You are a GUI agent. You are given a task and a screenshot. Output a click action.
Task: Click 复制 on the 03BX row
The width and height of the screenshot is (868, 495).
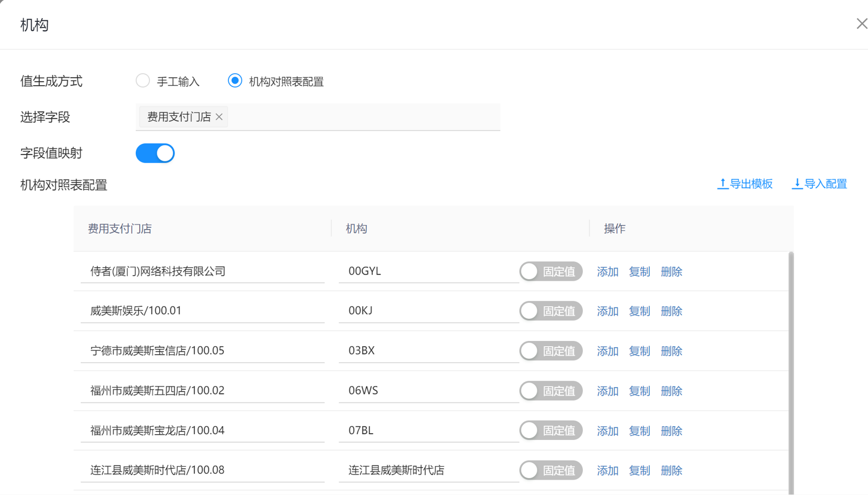(639, 351)
